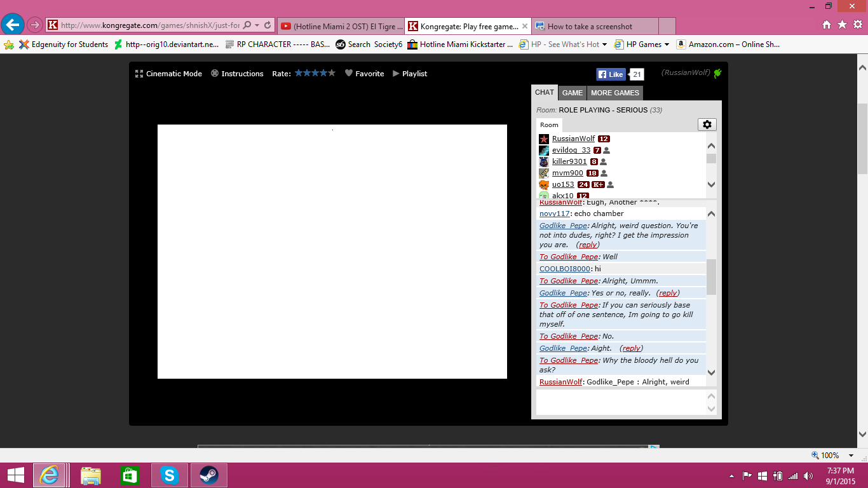Click the Facebook Like button
This screenshot has height=488, width=868.
tap(611, 74)
